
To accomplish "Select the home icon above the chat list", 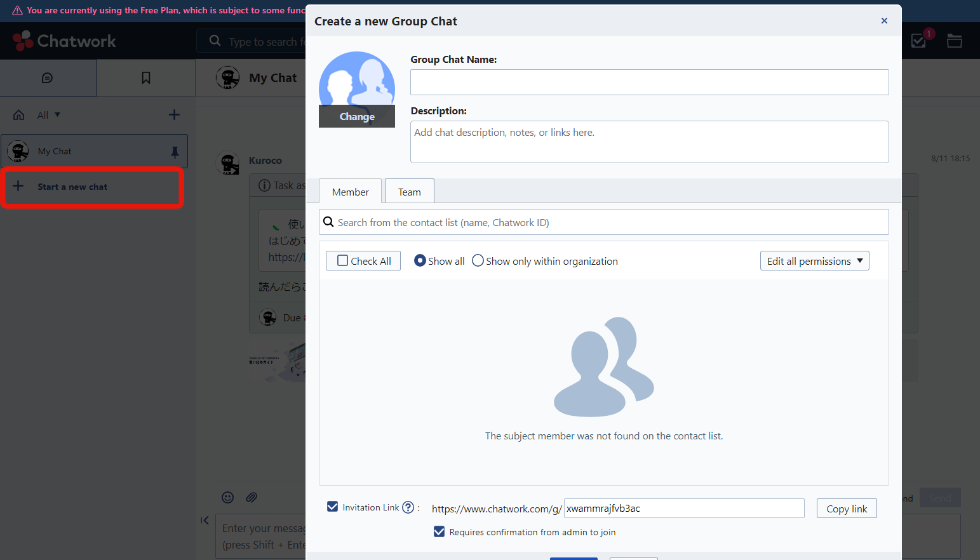I will click(x=18, y=114).
